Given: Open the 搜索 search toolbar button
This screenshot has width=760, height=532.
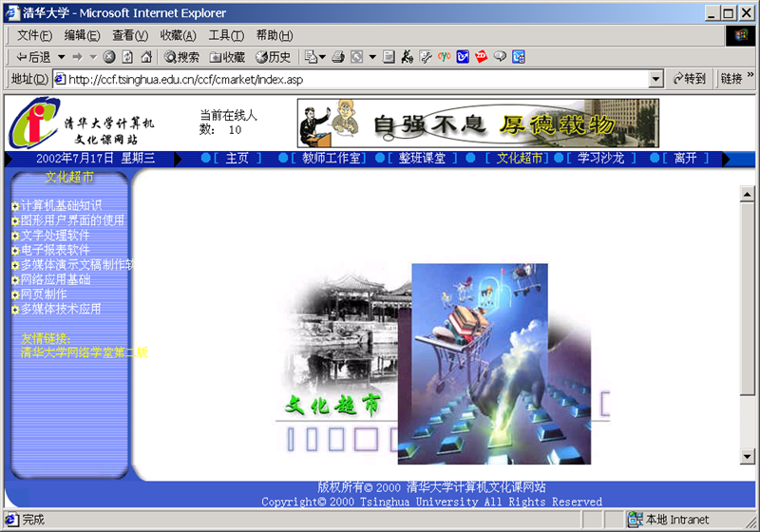Looking at the screenshot, I should pos(181,57).
